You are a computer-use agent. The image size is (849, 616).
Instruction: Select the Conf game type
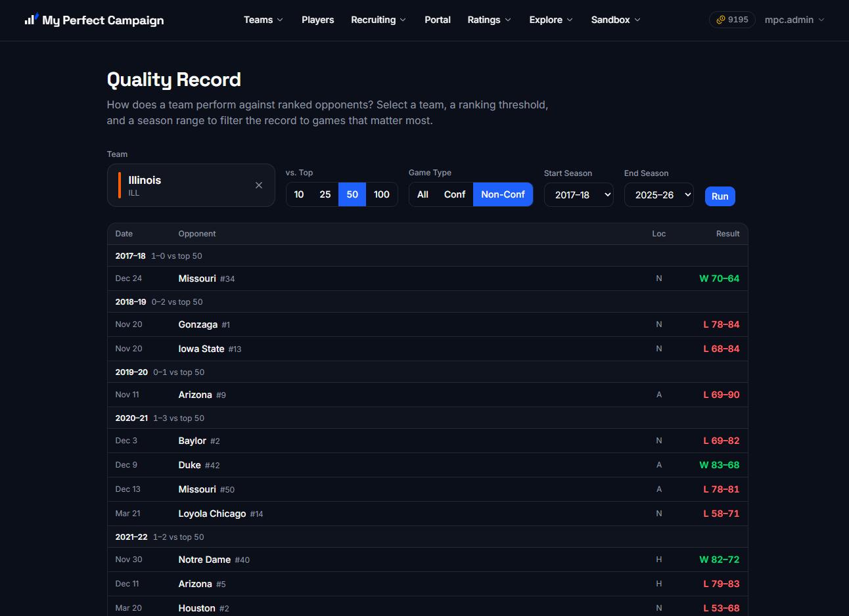tap(455, 194)
